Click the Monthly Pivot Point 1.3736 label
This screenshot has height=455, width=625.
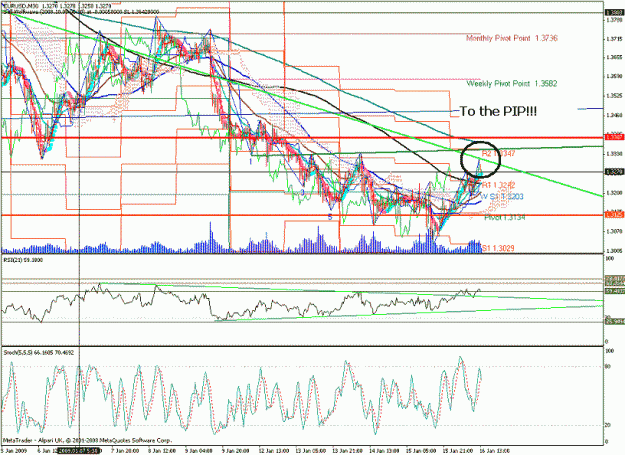click(x=511, y=38)
